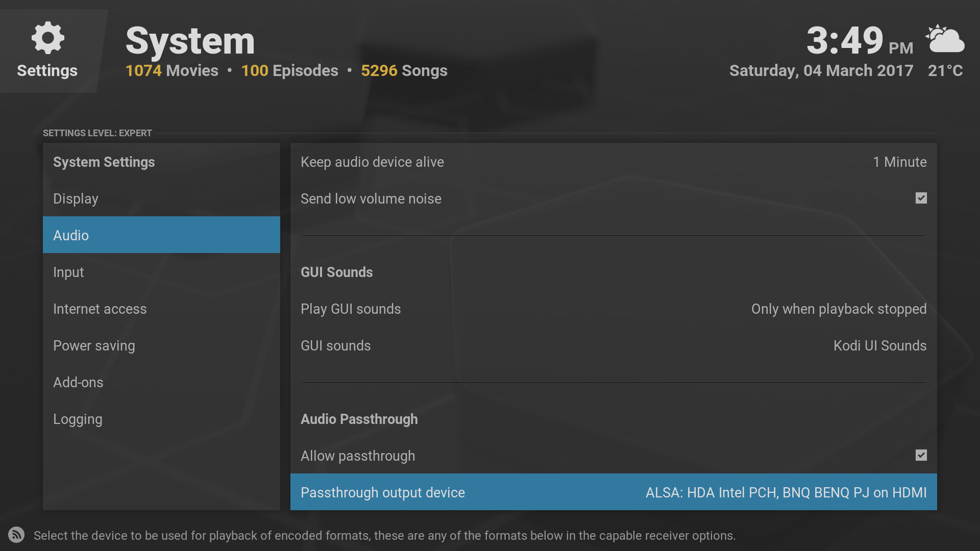Select Passthrough output device setting
The width and height of the screenshot is (980, 551).
pyautogui.click(x=613, y=492)
